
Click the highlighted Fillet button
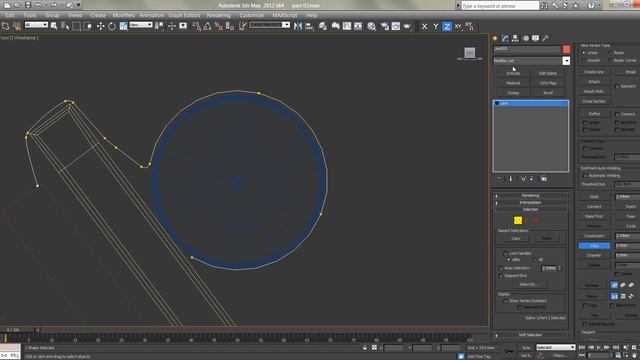coord(594,245)
